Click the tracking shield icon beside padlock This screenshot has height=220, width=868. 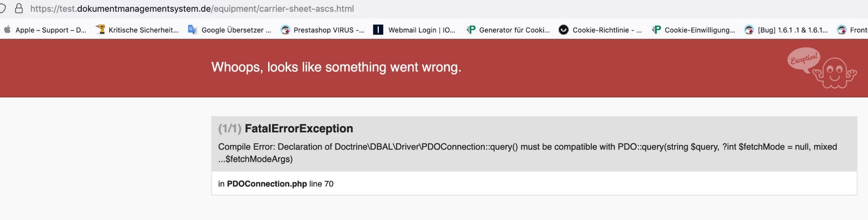pos(3,9)
